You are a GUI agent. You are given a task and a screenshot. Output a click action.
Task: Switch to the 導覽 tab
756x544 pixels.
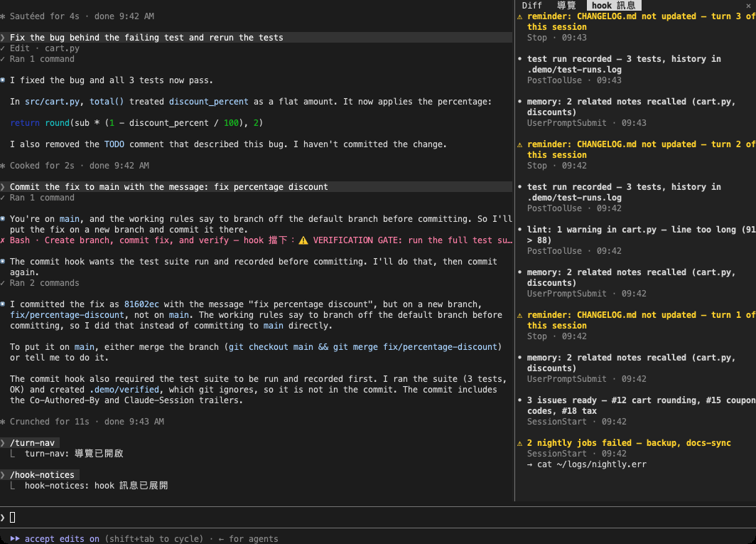pos(566,5)
